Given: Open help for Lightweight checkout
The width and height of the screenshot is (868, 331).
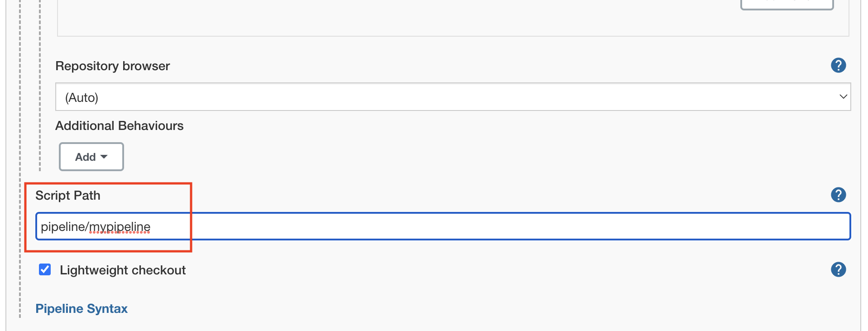Looking at the screenshot, I should (x=838, y=269).
